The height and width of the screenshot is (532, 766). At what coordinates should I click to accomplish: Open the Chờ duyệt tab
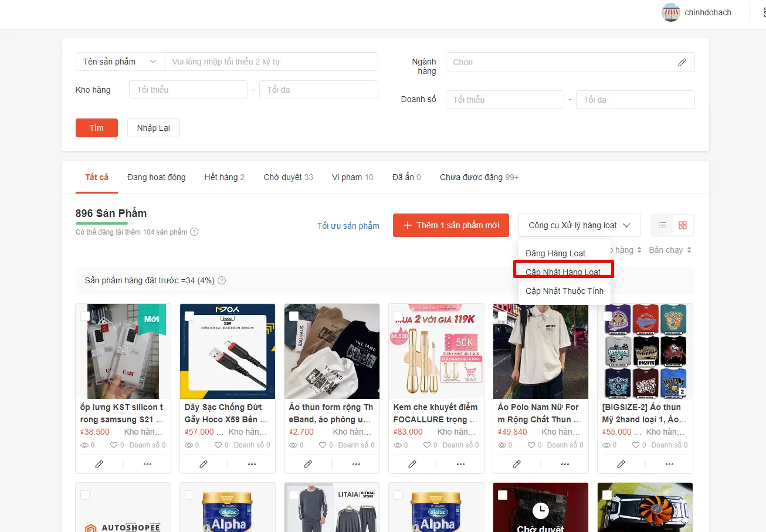pos(289,177)
